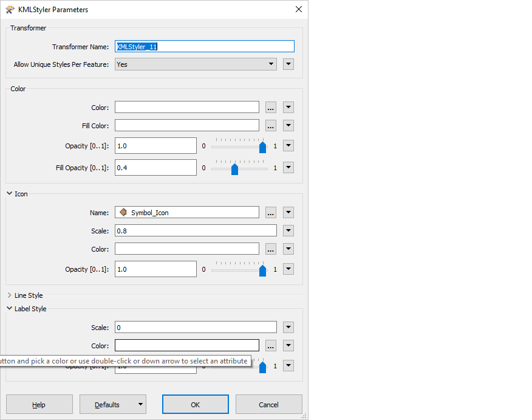Open Fill Color picker ellipsis button
Image resolution: width=532 pixels, height=420 pixels.
[271, 126]
